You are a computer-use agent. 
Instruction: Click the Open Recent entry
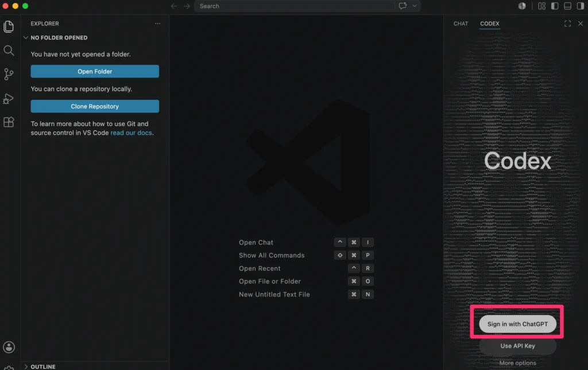[260, 268]
